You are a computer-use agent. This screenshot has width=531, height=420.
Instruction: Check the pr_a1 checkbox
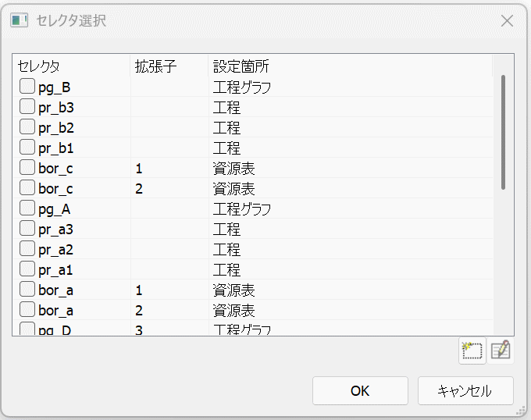click(x=27, y=269)
